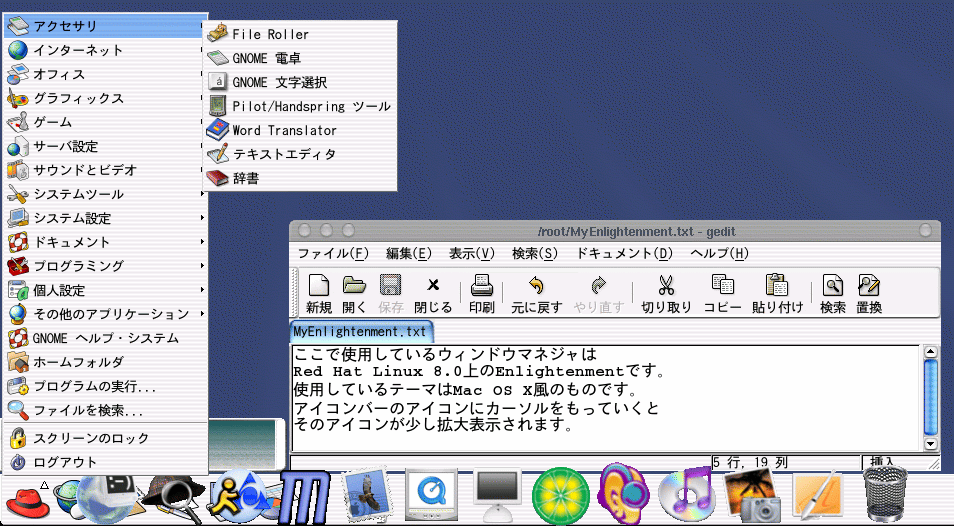This screenshot has width=954, height=526.
Task: Open the AIM running man dock icon
Action: tap(238, 496)
